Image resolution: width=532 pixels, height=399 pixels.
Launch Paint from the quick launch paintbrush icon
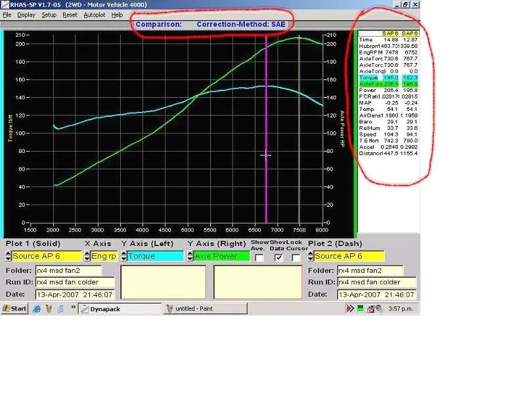tap(49, 309)
